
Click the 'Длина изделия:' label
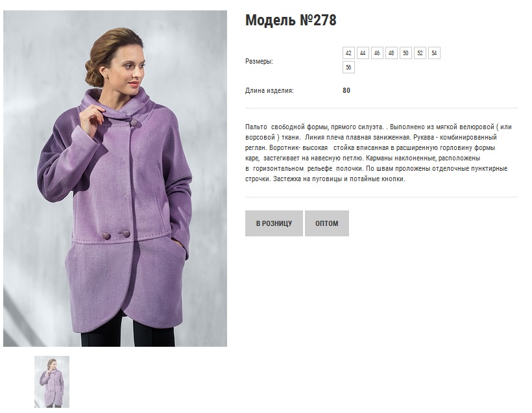tap(269, 91)
